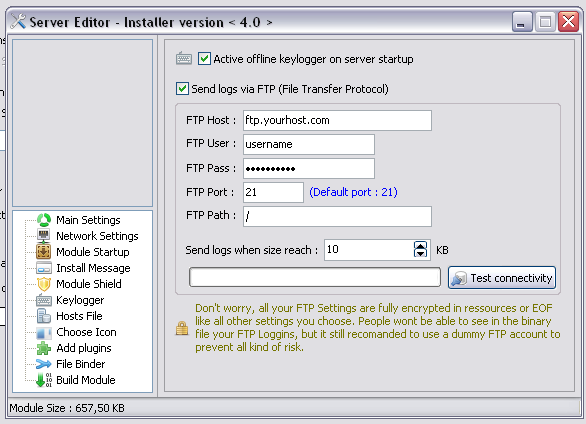Decrease log size with spinner down arrow
Viewport: 586px width, 424px height.
(x=420, y=254)
